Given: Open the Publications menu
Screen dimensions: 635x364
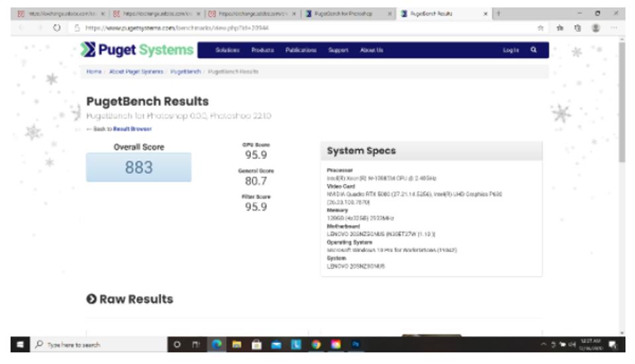Looking at the screenshot, I should (x=301, y=50).
